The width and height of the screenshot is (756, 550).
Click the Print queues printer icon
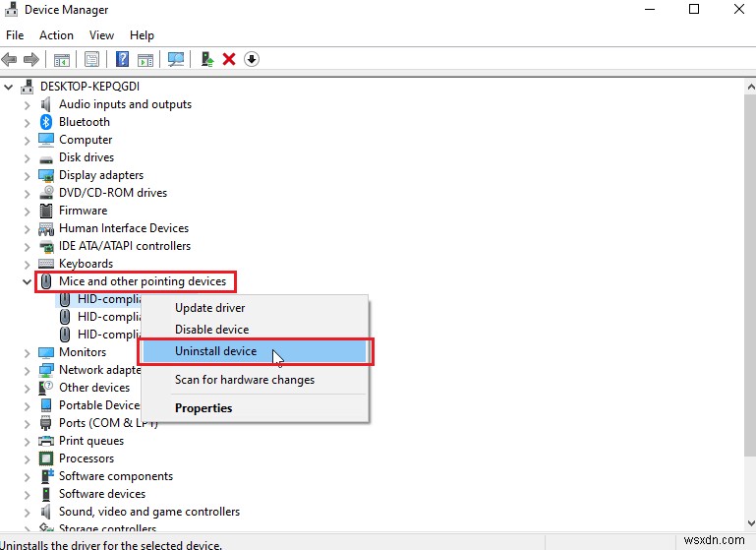pyautogui.click(x=46, y=441)
